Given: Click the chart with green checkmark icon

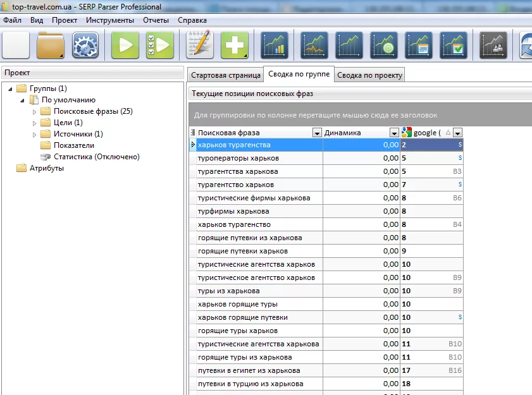Looking at the screenshot, I should [454, 46].
